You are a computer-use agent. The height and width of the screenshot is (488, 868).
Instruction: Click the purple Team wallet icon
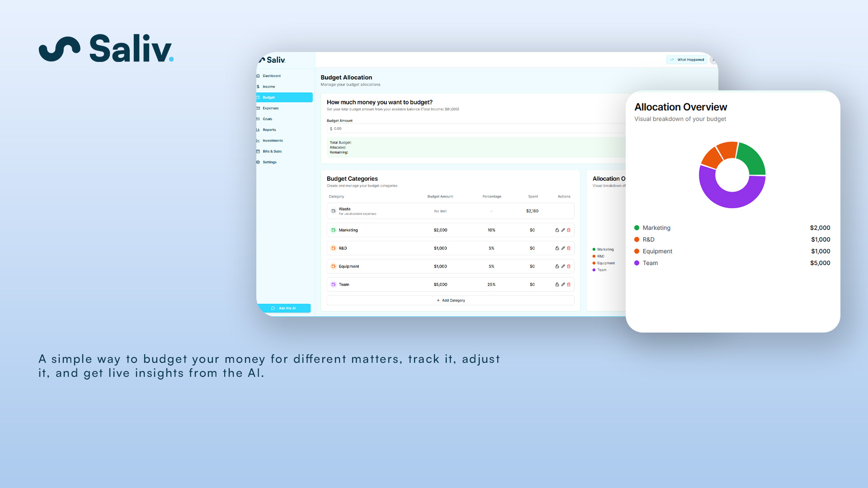tap(334, 284)
